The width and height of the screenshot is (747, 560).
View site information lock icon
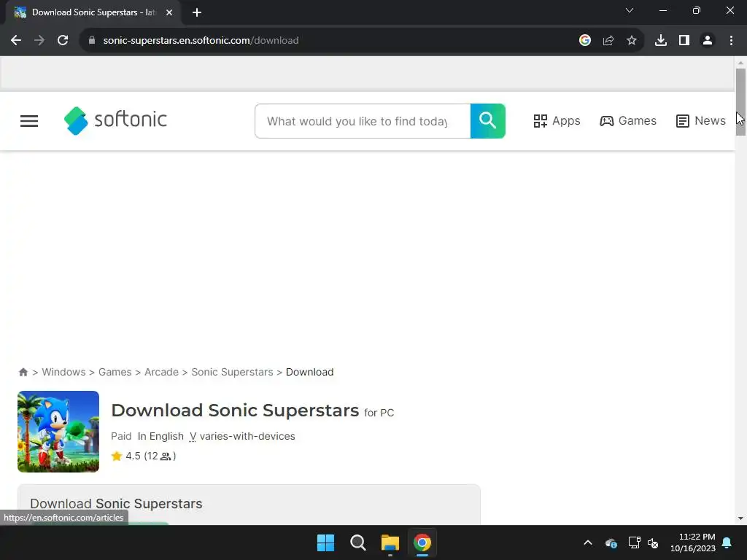coord(92,41)
